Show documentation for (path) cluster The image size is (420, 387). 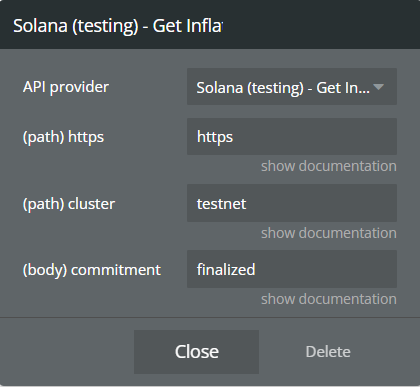[329, 233]
